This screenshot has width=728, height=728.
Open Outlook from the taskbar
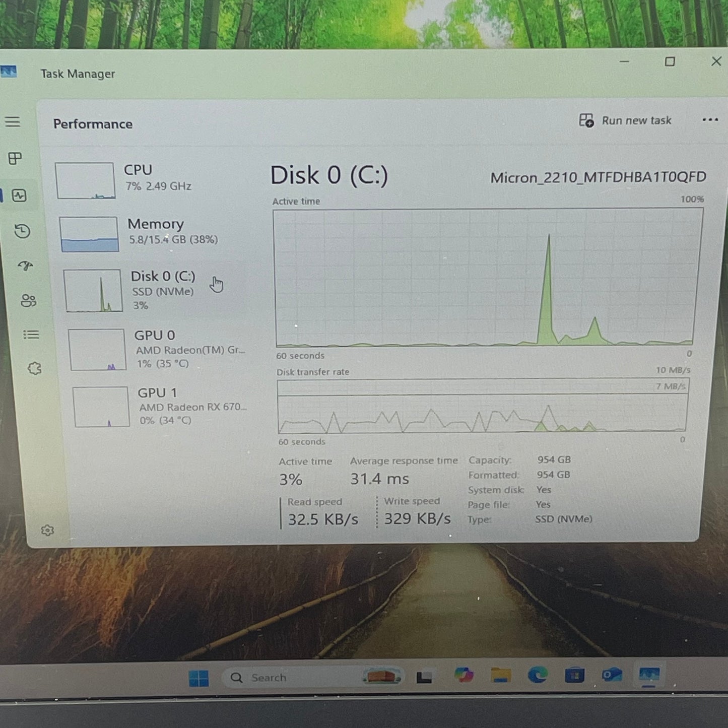(612, 675)
